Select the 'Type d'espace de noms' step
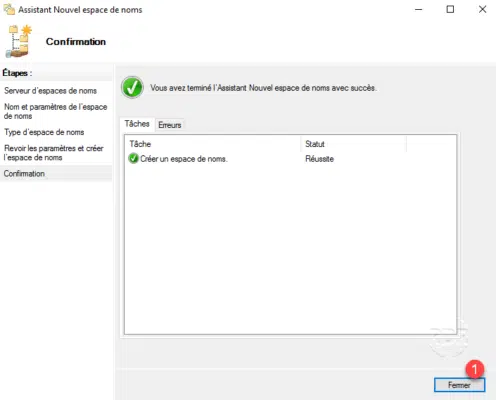 44,132
